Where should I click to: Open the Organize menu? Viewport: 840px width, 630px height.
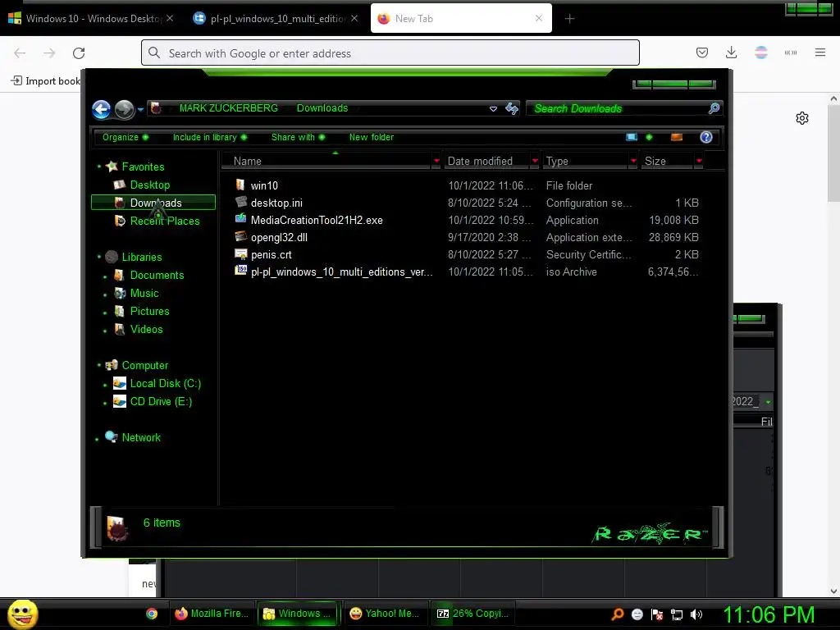pos(126,137)
